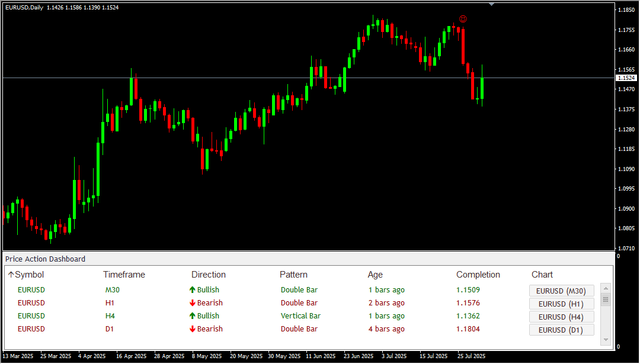Click the current price tag 1.1524

pyautogui.click(x=627, y=77)
